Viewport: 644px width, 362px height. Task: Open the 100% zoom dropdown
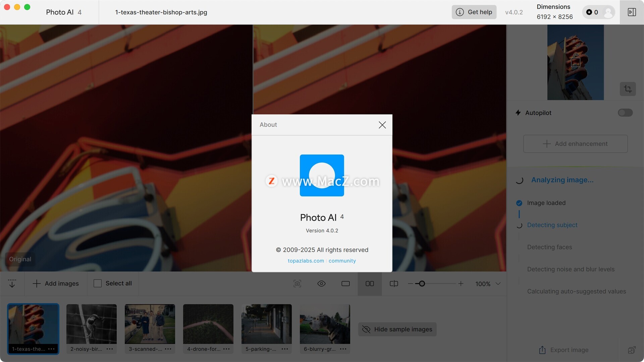pyautogui.click(x=488, y=284)
